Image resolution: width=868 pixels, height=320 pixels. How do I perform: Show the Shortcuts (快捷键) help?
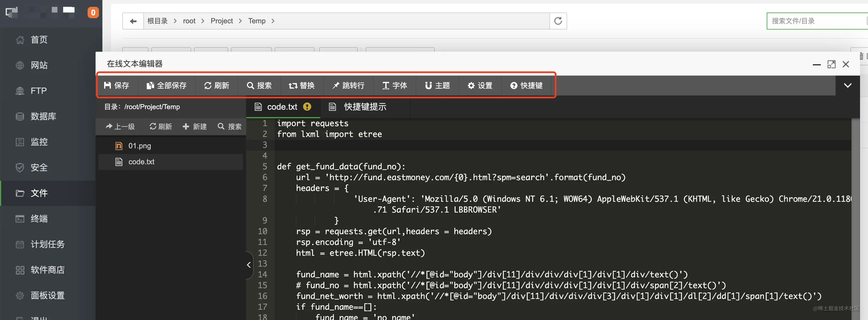click(526, 85)
